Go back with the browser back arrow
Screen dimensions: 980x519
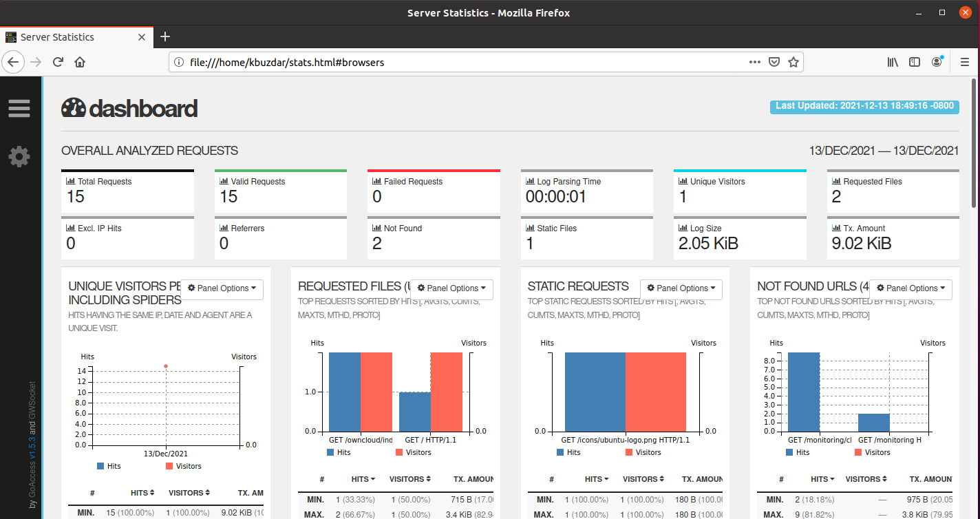click(x=13, y=62)
